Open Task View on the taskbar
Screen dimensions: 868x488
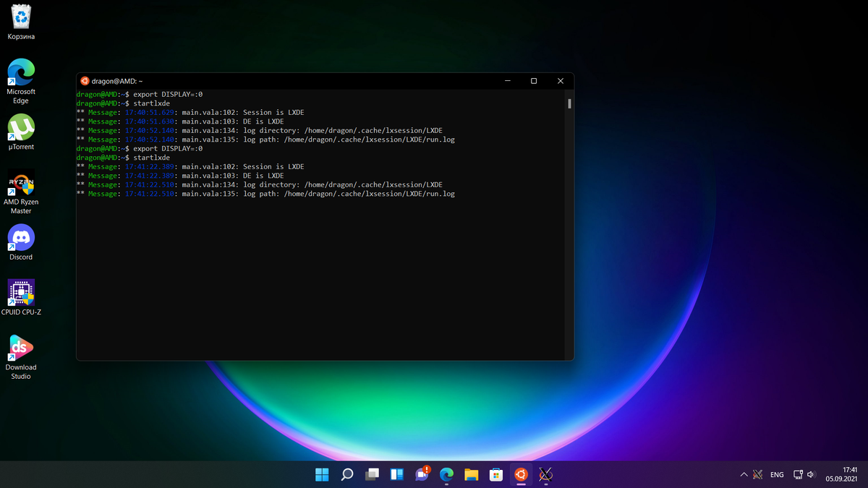(372, 475)
